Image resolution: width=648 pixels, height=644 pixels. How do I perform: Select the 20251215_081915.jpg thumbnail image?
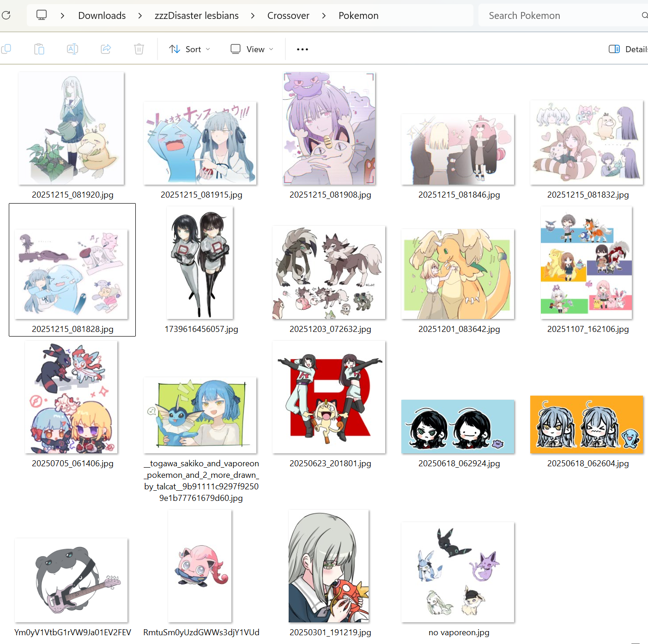click(200, 143)
